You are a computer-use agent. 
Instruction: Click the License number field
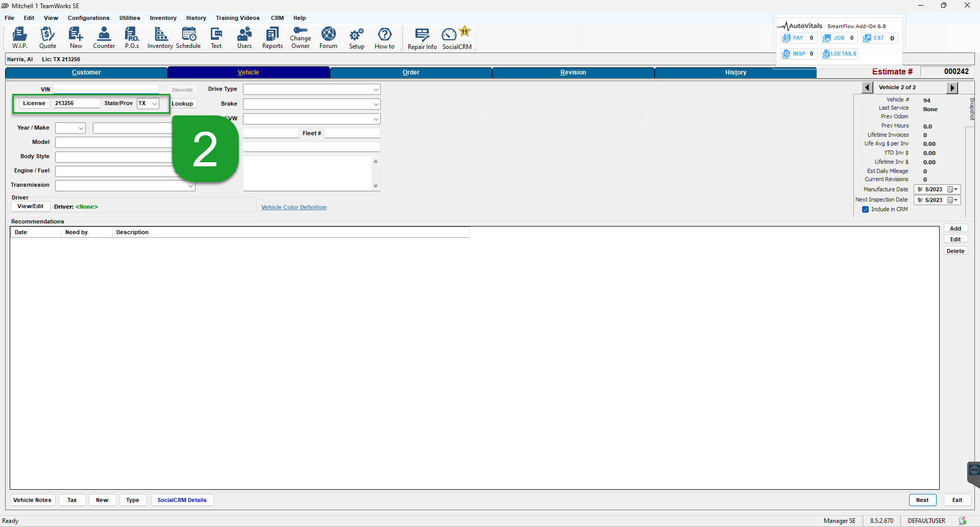click(77, 103)
